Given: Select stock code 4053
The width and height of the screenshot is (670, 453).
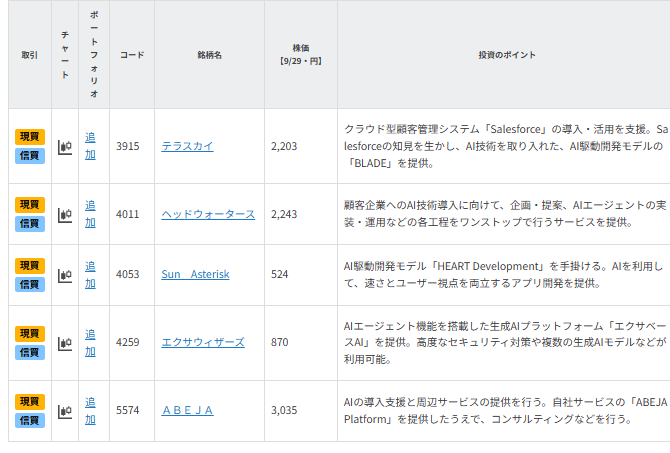Looking at the screenshot, I should click(x=128, y=274).
